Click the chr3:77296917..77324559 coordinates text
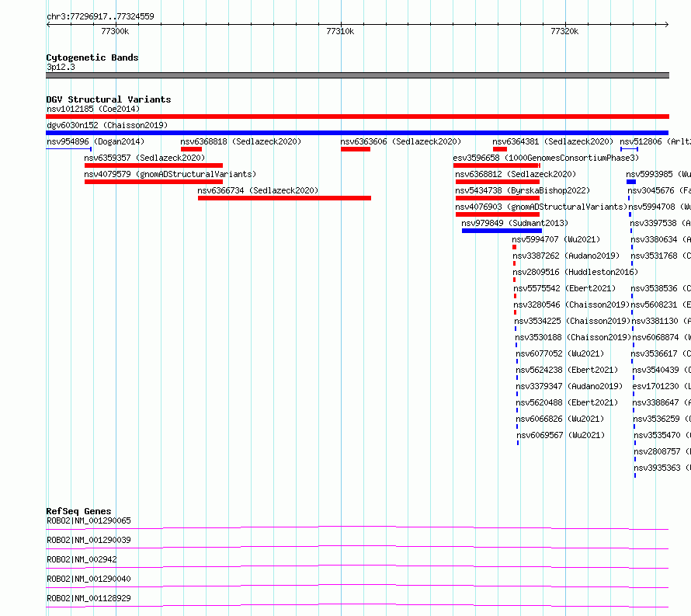Image resolution: width=691 pixels, height=616 pixels. coord(100,17)
